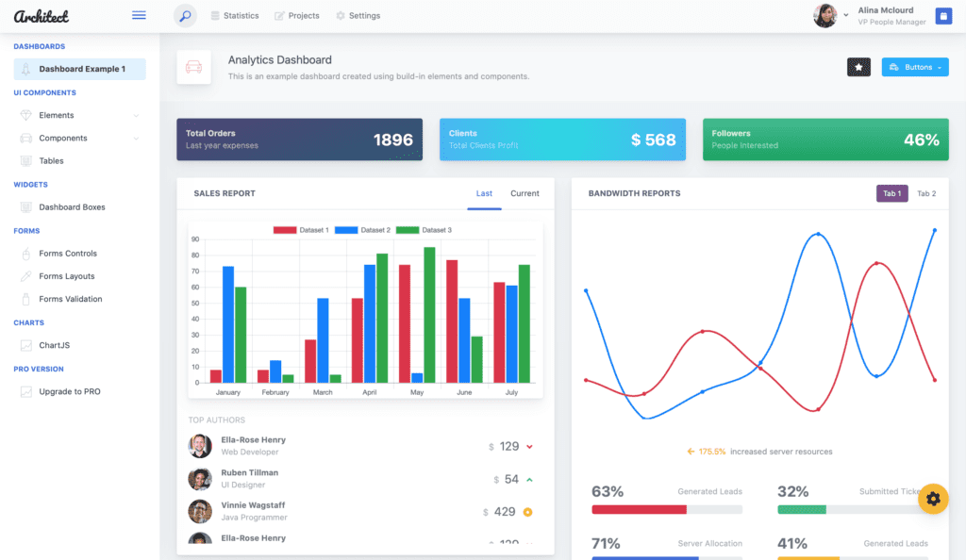Image resolution: width=966 pixels, height=560 pixels.
Task: Click the Clients total profit card
Action: [x=562, y=140]
